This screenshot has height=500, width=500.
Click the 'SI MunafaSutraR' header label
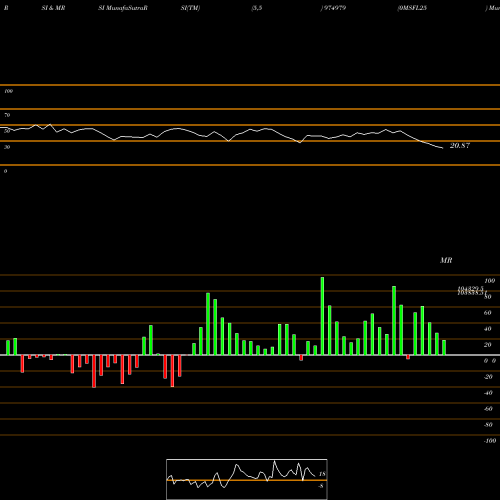coord(123,8)
